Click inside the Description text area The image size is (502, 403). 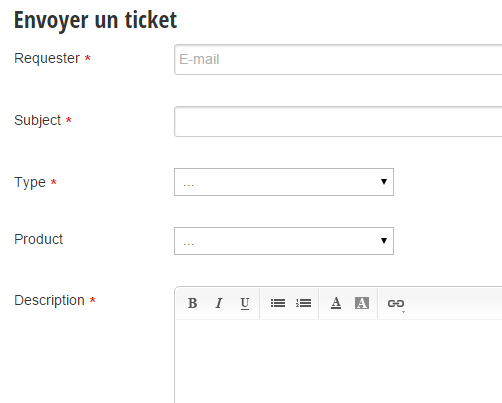pyautogui.click(x=339, y=361)
